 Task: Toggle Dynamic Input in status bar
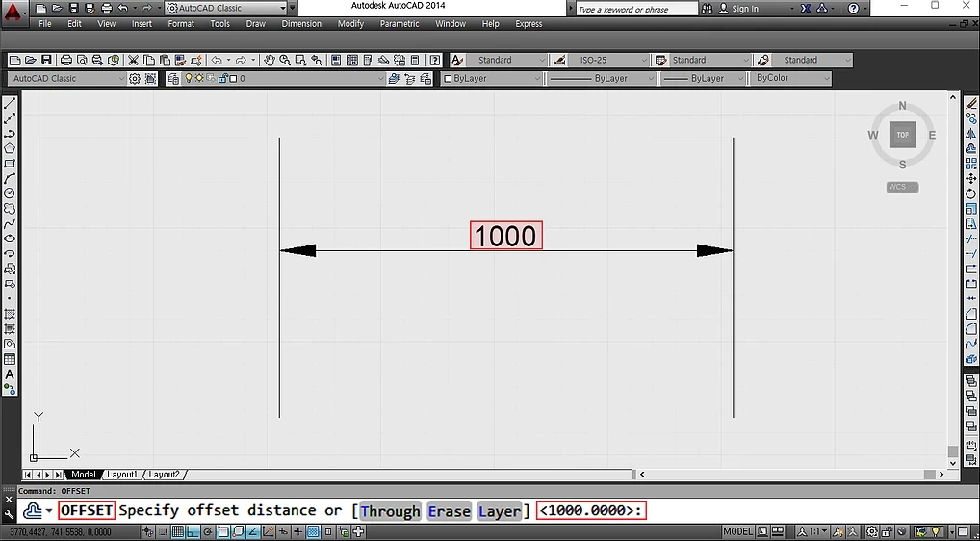[282, 532]
